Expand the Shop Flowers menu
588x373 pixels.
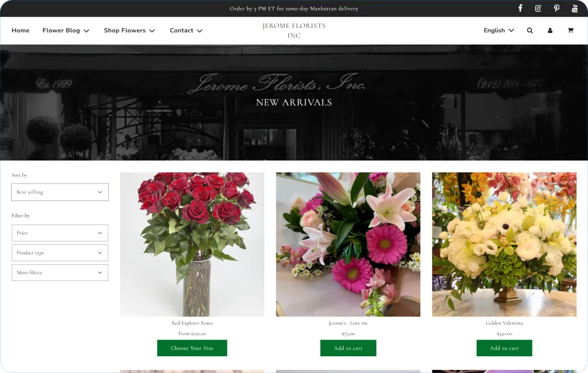pyautogui.click(x=129, y=30)
